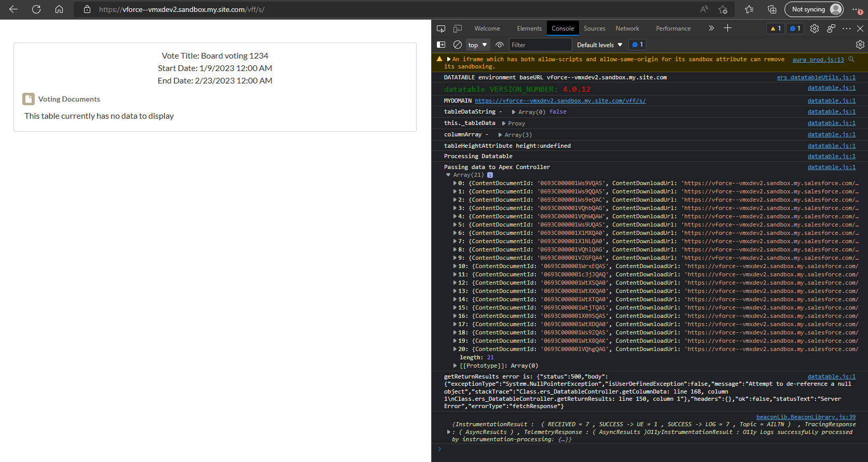Click the Vote Title Board voting text

[x=215, y=55]
